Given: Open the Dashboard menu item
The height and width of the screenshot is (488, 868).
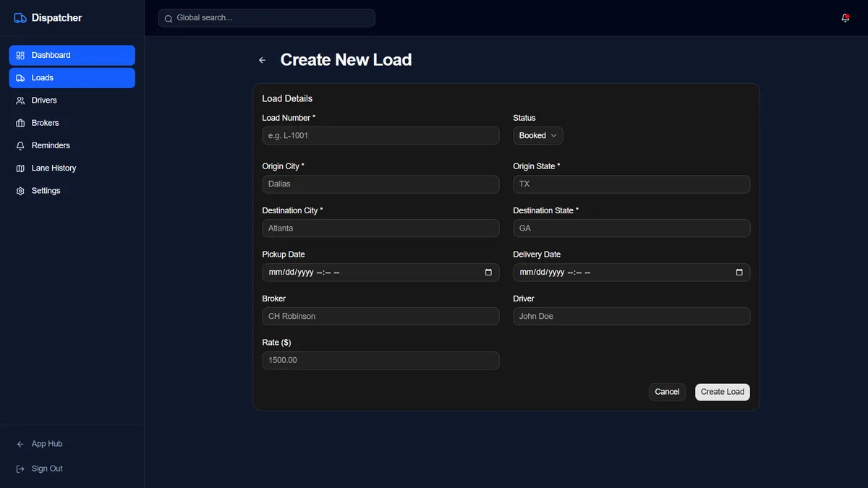Looking at the screenshot, I should (x=72, y=56).
